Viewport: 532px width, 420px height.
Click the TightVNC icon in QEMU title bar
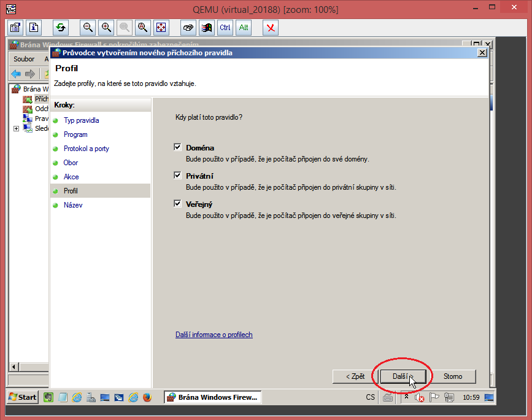[11, 9]
